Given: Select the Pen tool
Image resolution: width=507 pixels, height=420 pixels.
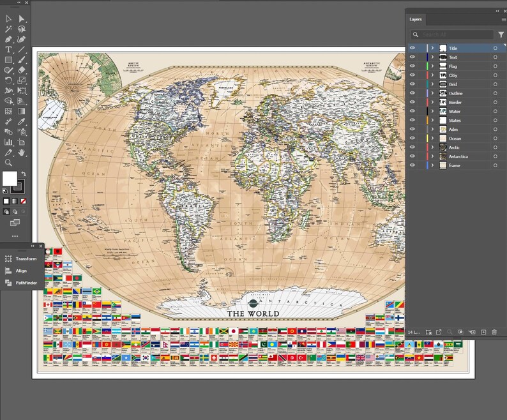Looking at the screenshot, I should click(x=8, y=40).
